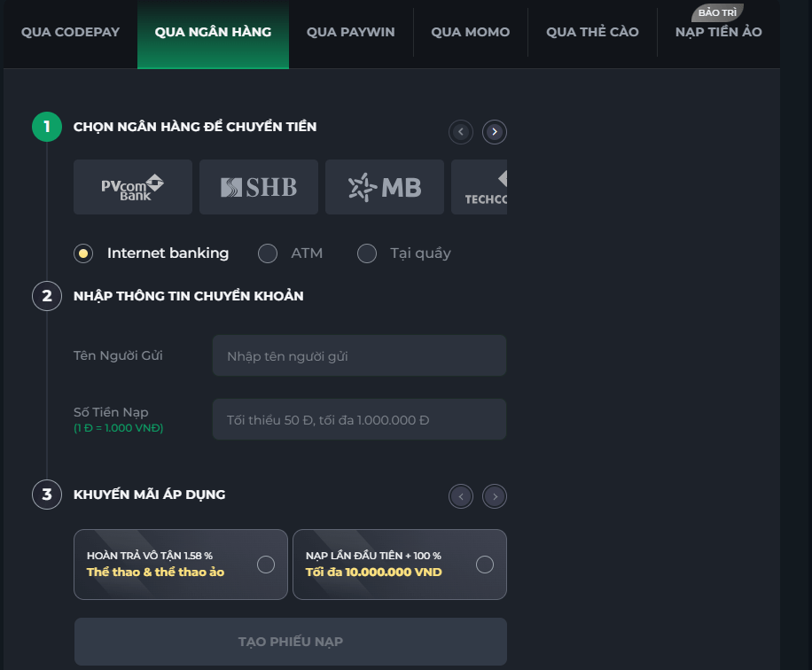Pick the MB bank logo

(x=385, y=187)
